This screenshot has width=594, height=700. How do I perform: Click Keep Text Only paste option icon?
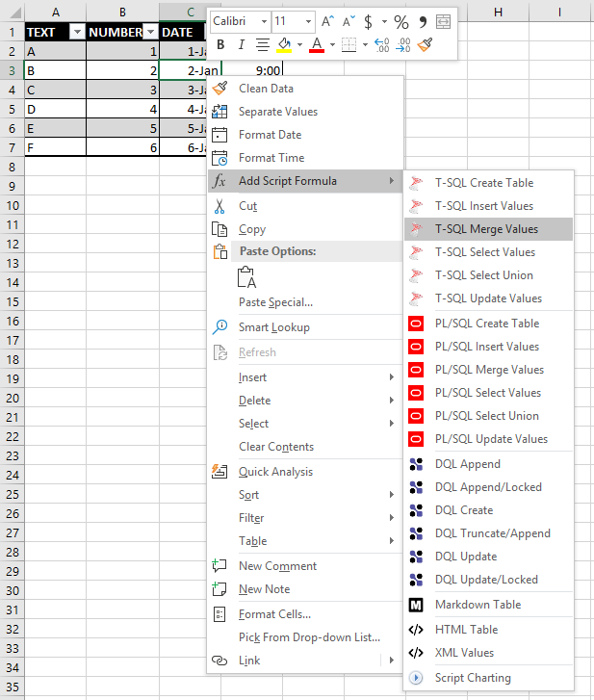(246, 277)
